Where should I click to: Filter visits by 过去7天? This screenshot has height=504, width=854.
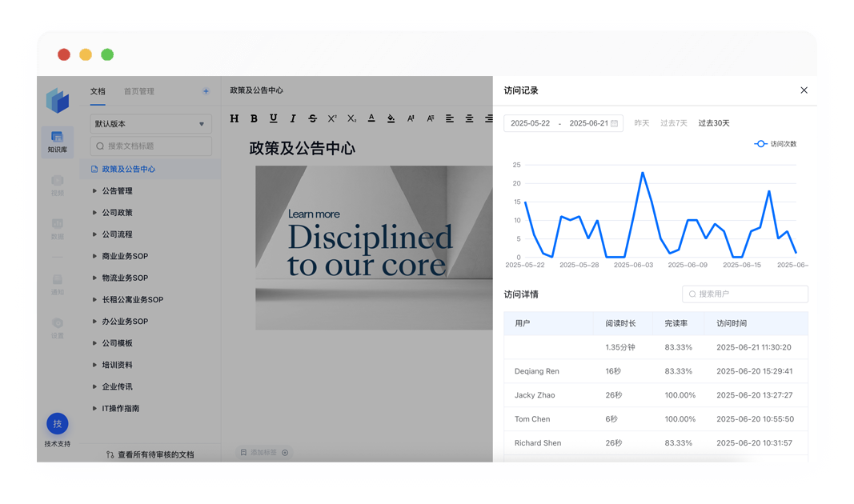pyautogui.click(x=673, y=123)
